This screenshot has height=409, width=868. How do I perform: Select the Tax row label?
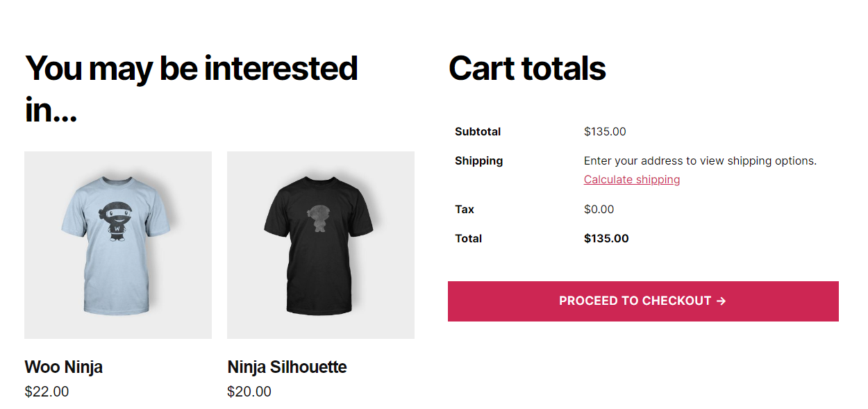tap(465, 210)
